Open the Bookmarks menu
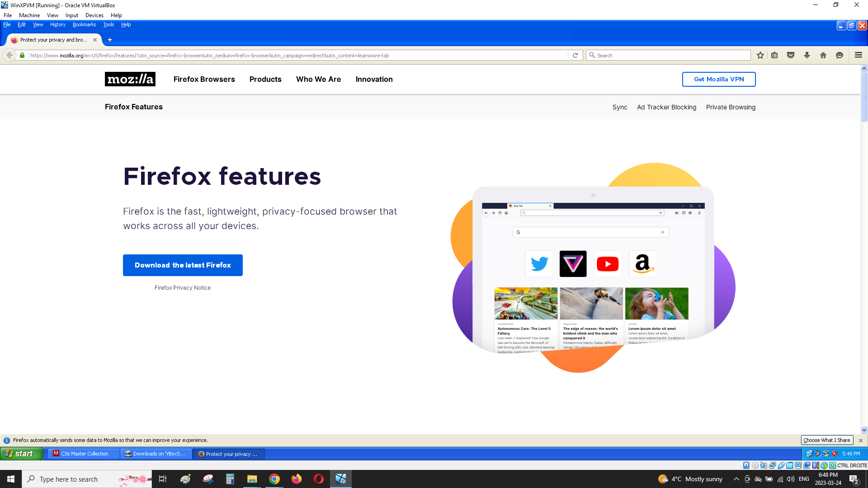The height and width of the screenshot is (488, 868). tap(84, 24)
